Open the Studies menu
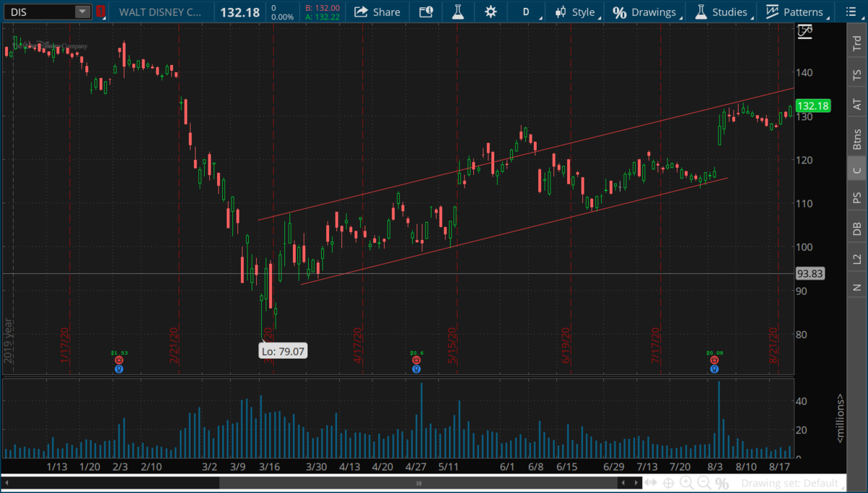 click(723, 12)
